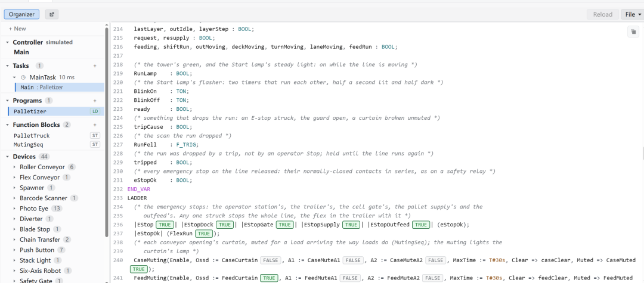Click the clock icon beside MainTask

click(x=23, y=77)
